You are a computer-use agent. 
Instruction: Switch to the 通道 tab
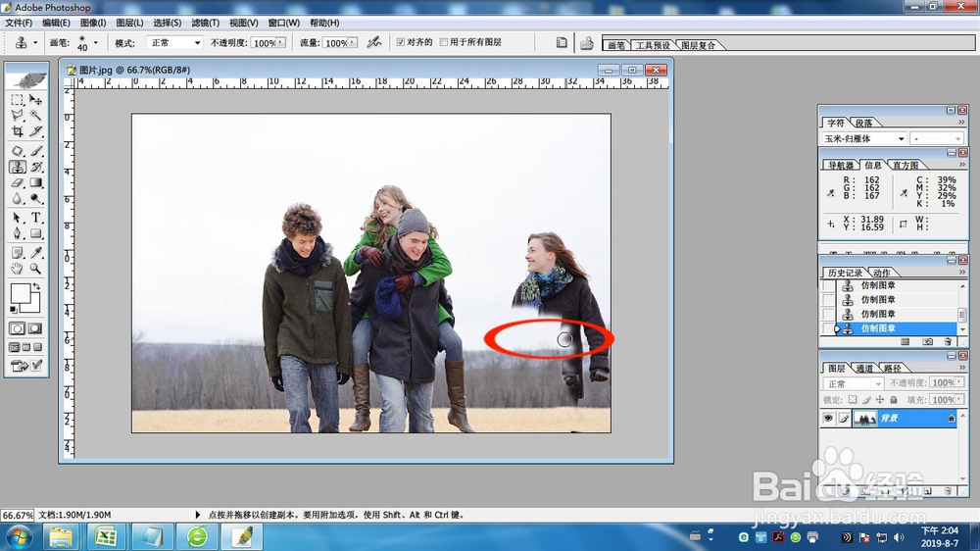click(x=864, y=368)
